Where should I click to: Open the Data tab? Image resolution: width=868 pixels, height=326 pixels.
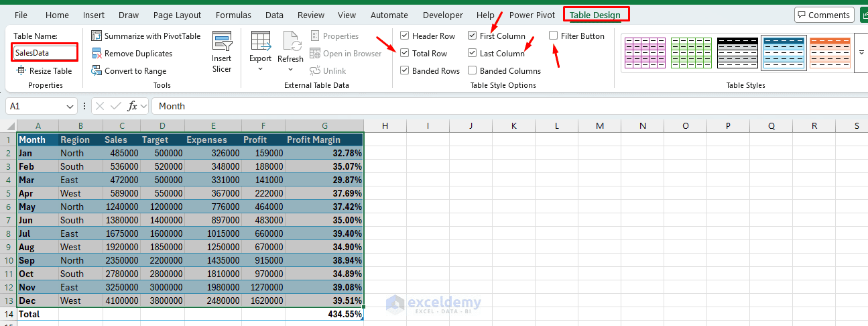coord(274,15)
